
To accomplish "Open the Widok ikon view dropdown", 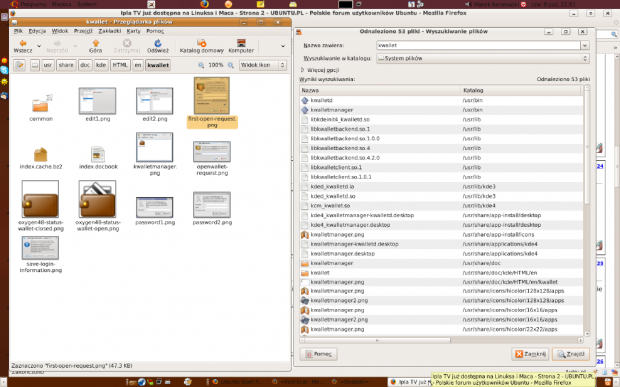I will click(263, 65).
